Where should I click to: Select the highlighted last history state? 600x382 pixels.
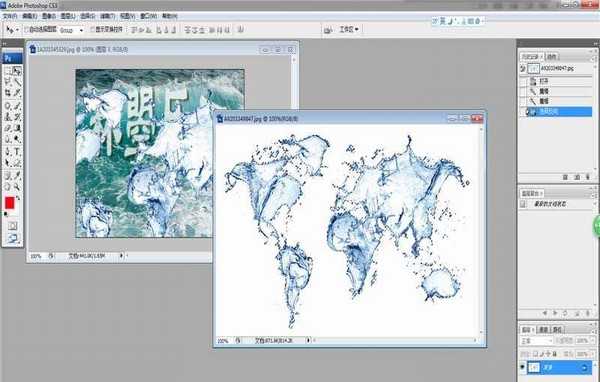click(x=559, y=111)
